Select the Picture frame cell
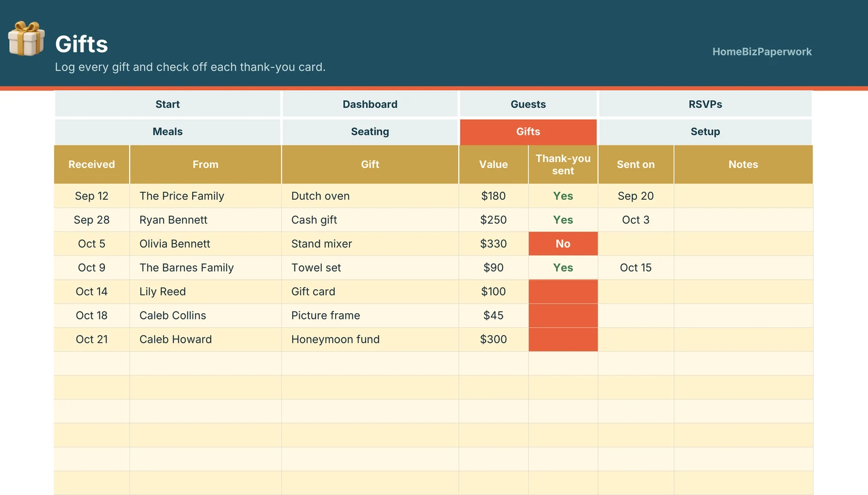 coord(370,316)
